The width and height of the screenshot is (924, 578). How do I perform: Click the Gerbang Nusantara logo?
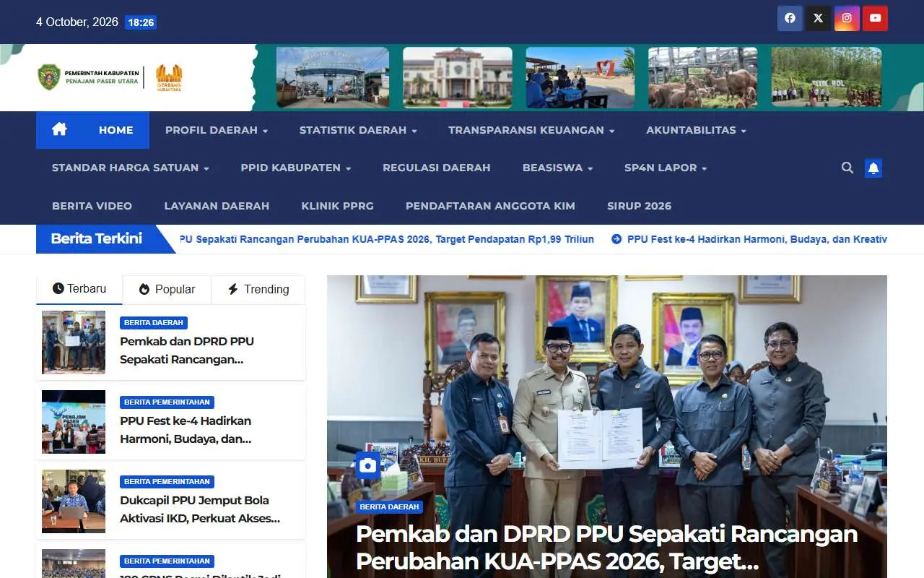[169, 77]
